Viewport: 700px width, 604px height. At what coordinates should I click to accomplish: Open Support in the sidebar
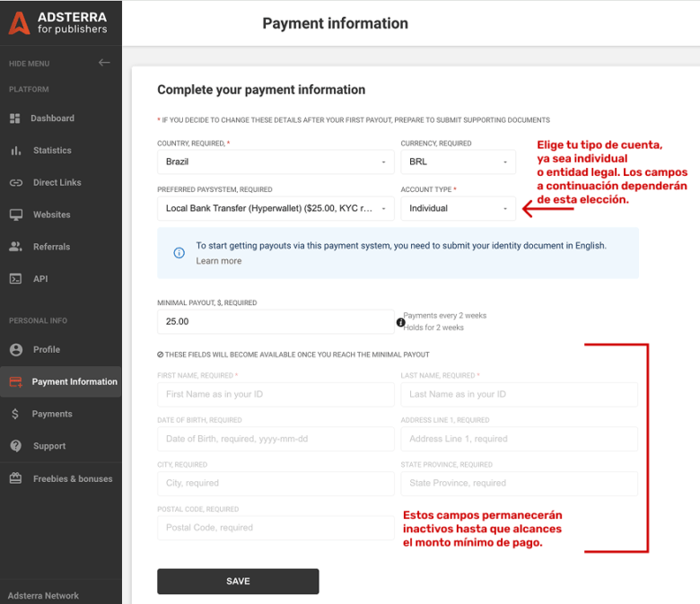click(x=49, y=447)
